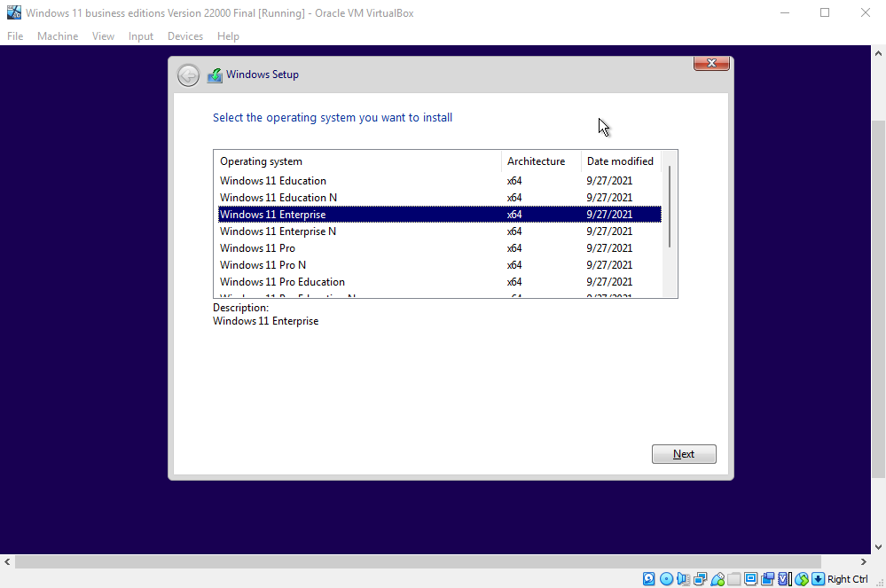Click the VirtualBox window title icon
Screen dimensions: 886x588
coord(13,12)
